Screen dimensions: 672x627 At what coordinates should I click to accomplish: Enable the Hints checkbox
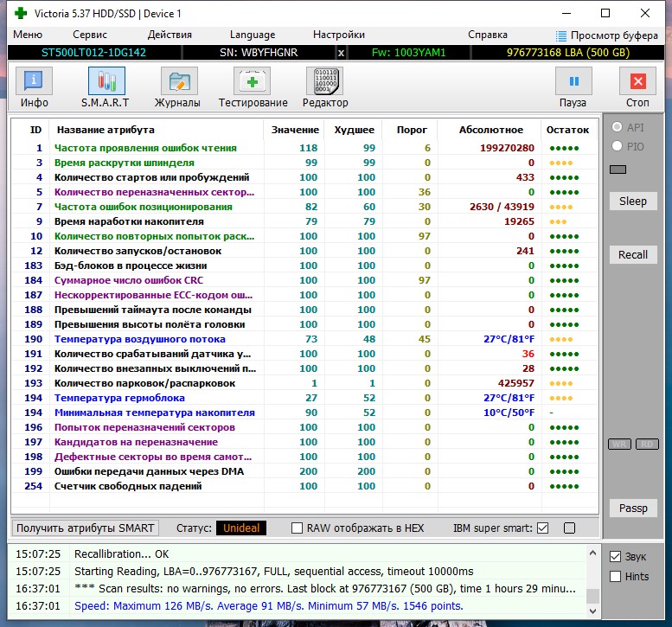(616, 577)
